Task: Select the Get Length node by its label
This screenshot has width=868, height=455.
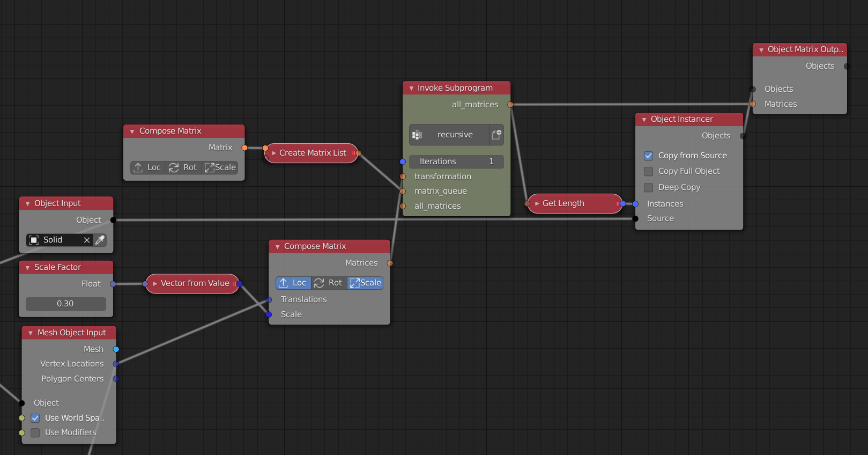Action: [x=563, y=203]
